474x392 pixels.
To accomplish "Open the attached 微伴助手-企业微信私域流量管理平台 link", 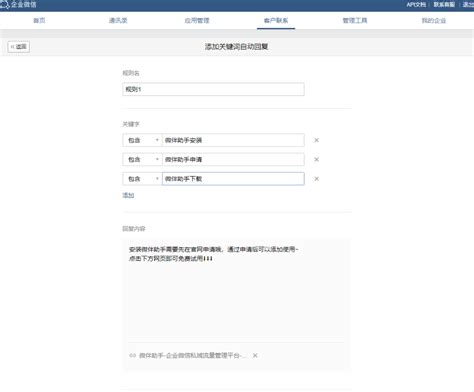I will [x=192, y=356].
